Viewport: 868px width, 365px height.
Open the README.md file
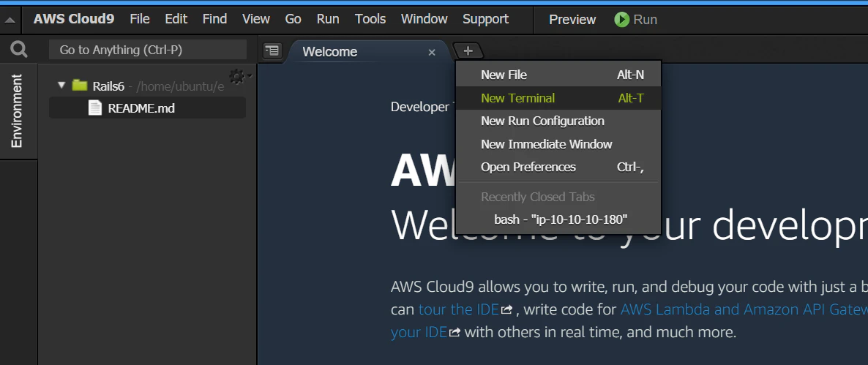[x=147, y=108]
